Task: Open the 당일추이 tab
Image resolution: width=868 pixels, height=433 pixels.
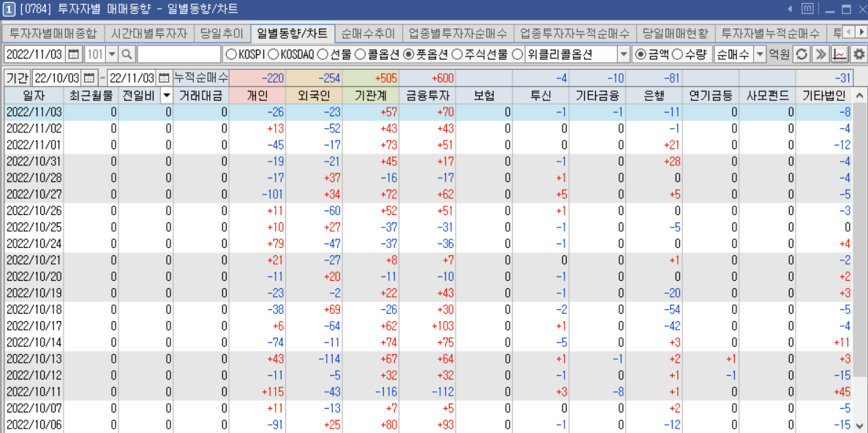Action: coord(222,33)
